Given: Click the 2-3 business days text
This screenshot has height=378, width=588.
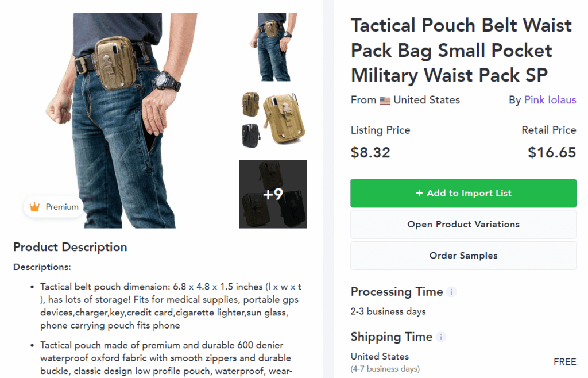Looking at the screenshot, I should 388,311.
